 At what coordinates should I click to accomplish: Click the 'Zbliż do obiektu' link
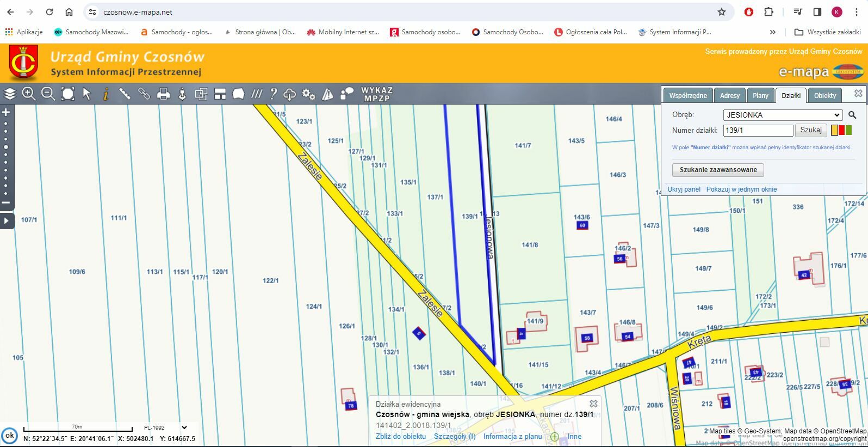(400, 436)
